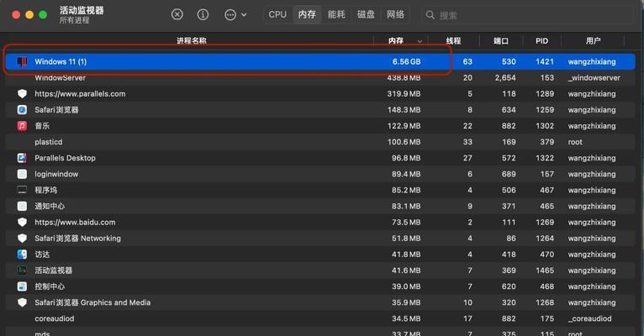
Task: Switch to the 内存 tab
Action: pos(307,15)
